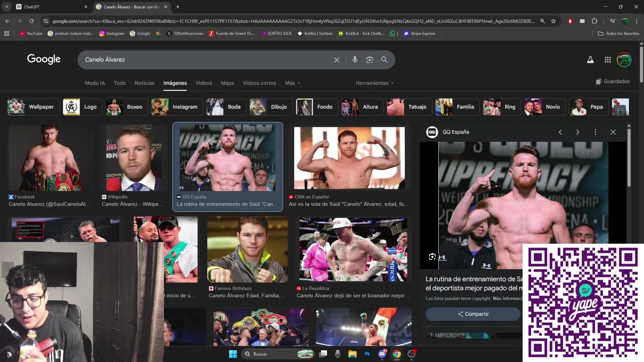Image resolution: width=644 pixels, height=362 pixels.
Task: Open the Famous Birthdays image result
Action: (x=248, y=250)
